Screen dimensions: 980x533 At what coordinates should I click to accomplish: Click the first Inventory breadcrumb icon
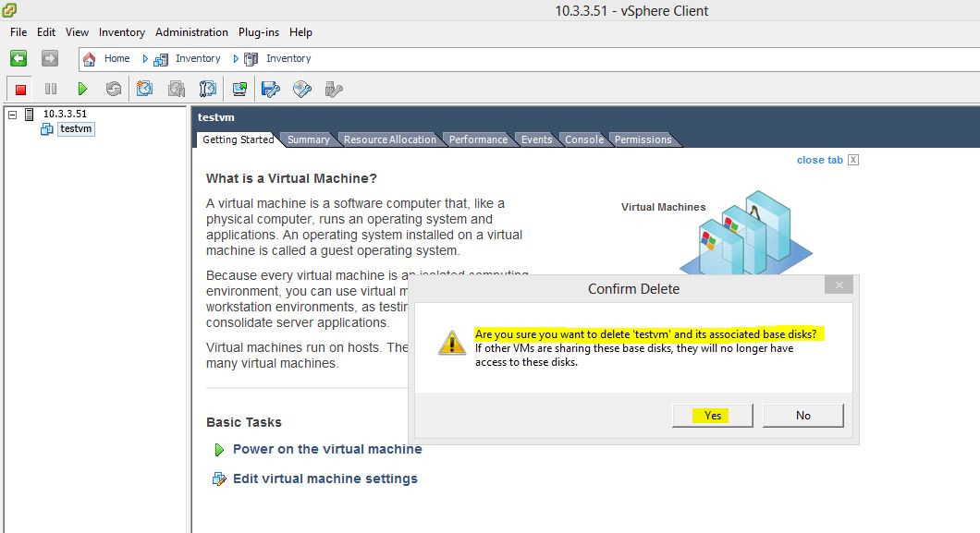point(161,59)
